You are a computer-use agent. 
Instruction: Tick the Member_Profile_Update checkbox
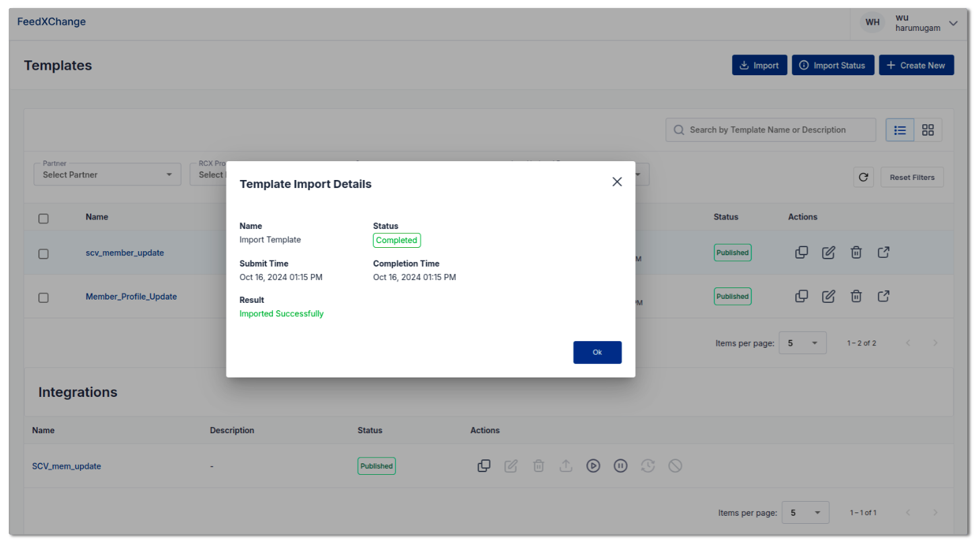pos(44,298)
